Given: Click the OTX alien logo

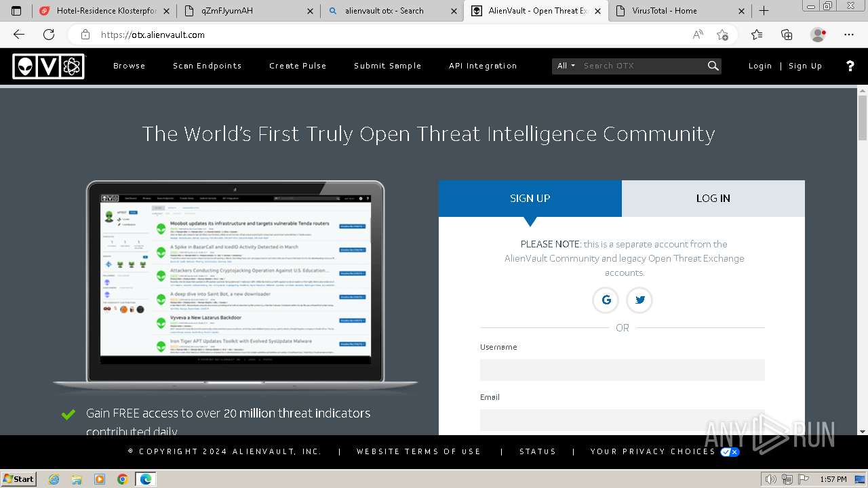Looking at the screenshot, I should click(x=49, y=66).
